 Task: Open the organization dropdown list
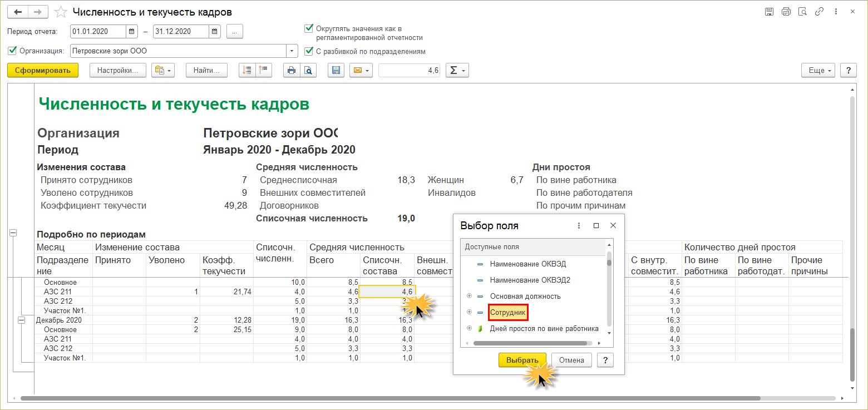click(293, 51)
